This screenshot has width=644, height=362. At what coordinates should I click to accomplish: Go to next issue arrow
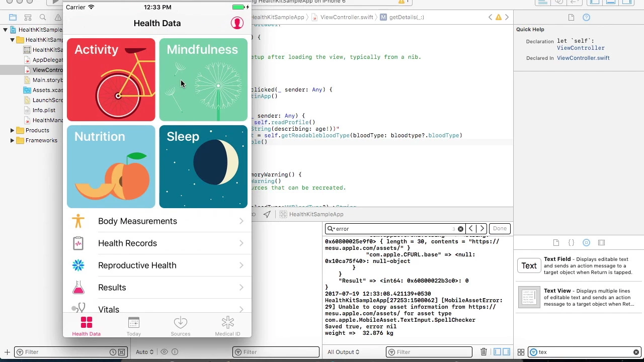pos(507,17)
